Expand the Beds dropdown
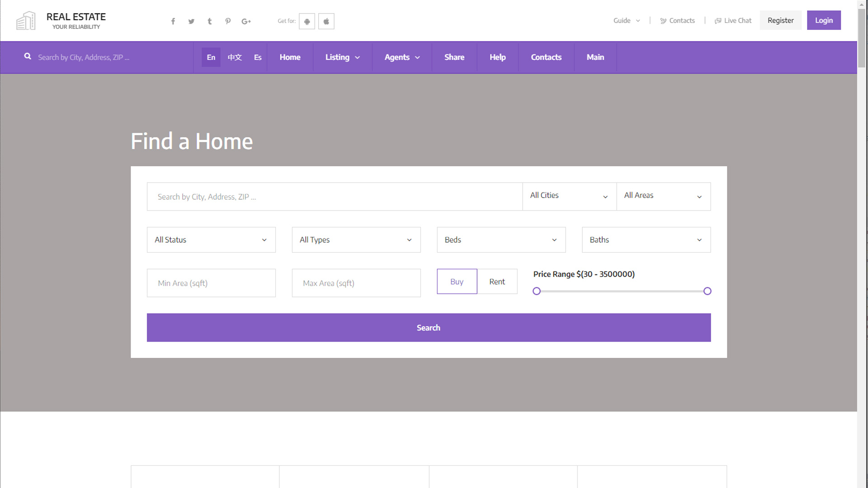Viewport: 868px width, 488px height. (501, 240)
